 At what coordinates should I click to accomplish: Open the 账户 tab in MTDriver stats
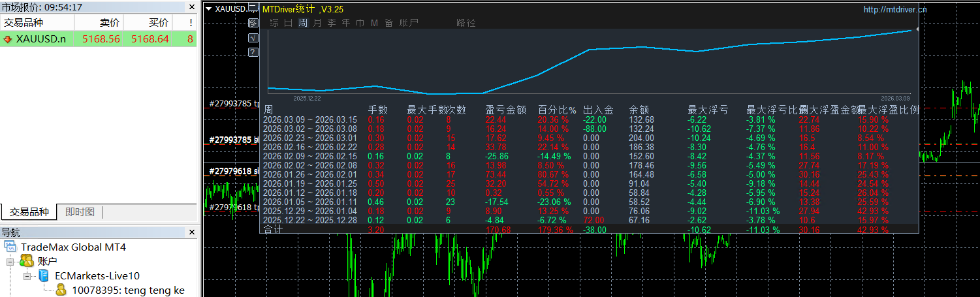tap(409, 23)
